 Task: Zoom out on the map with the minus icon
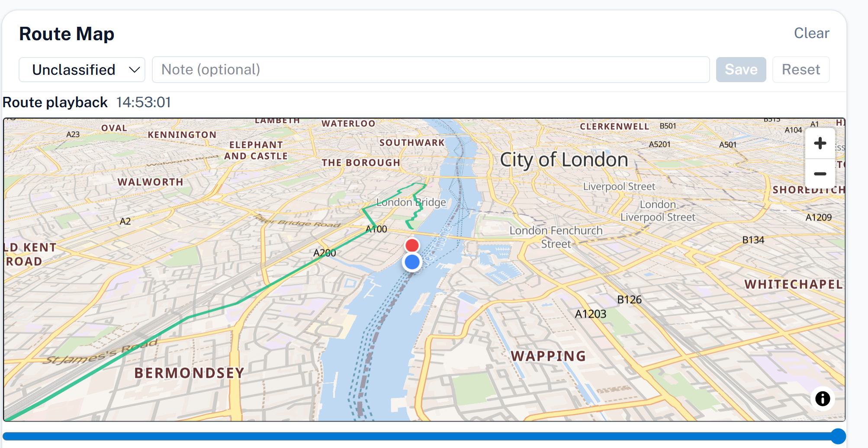click(x=820, y=173)
